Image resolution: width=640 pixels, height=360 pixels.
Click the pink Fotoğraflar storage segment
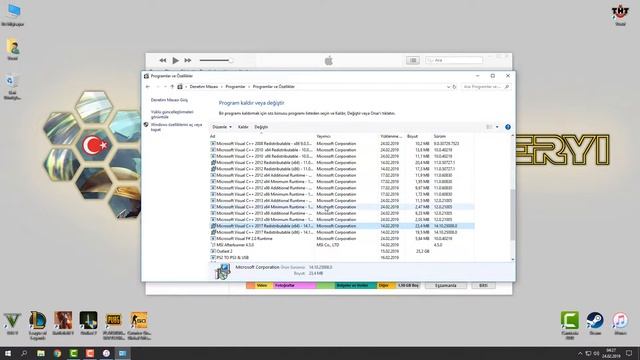coord(295,285)
